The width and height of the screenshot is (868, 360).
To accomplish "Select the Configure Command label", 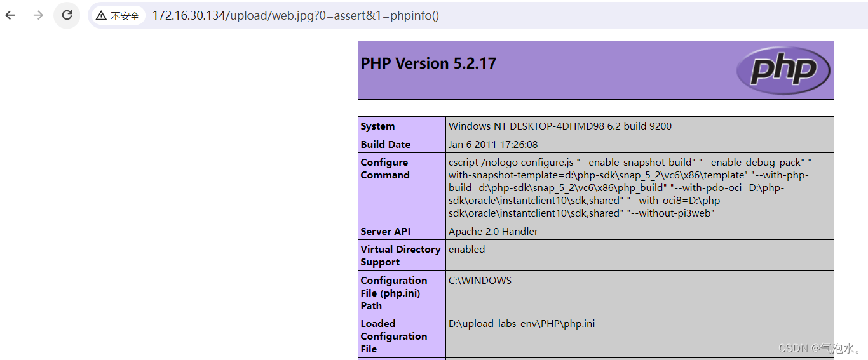I will coord(385,168).
